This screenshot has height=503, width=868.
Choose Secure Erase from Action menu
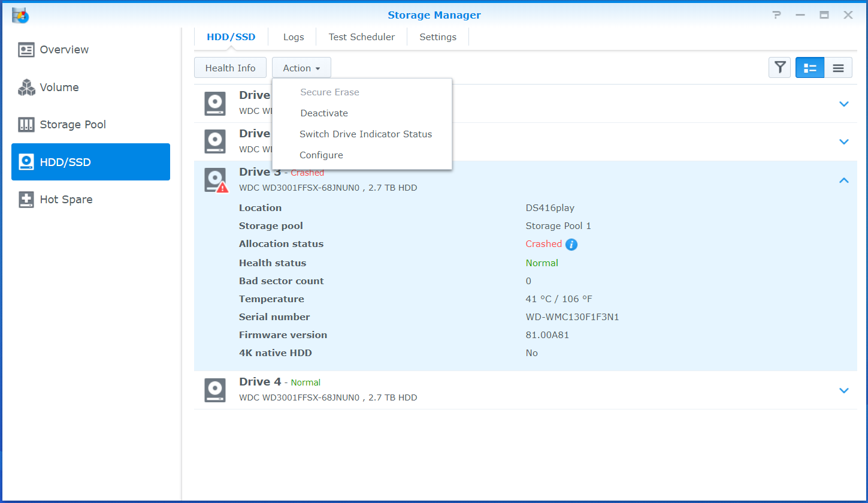[362, 92]
